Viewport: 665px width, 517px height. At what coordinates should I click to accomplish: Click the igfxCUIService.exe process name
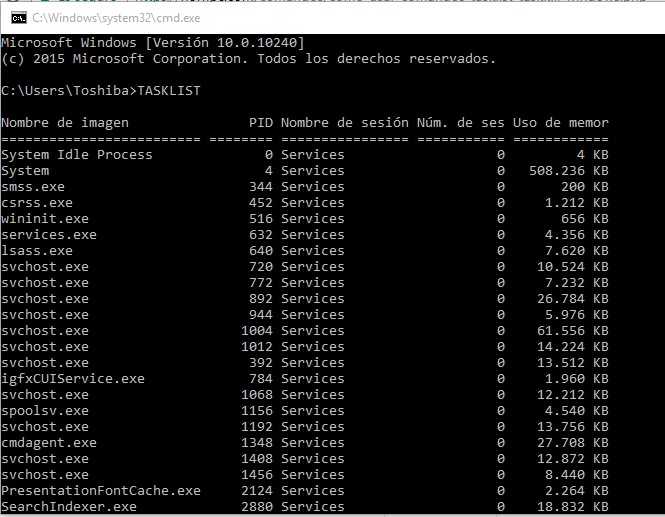point(73,379)
